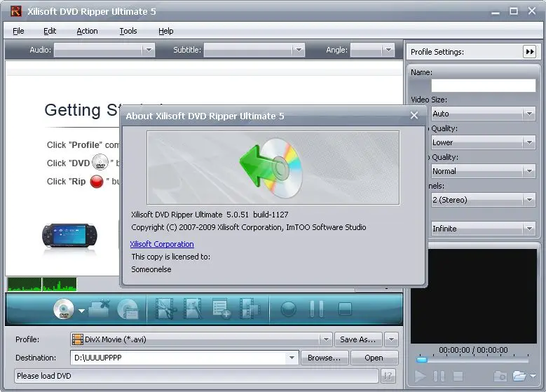Select the video effects wand icon
The height and width of the screenshot is (392, 546).
click(193, 309)
